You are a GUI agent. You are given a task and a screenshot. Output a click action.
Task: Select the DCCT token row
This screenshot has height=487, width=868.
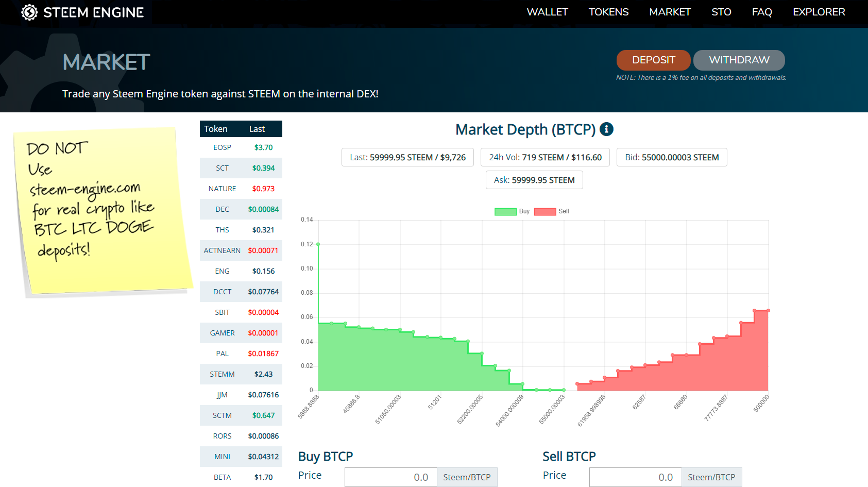(x=241, y=292)
